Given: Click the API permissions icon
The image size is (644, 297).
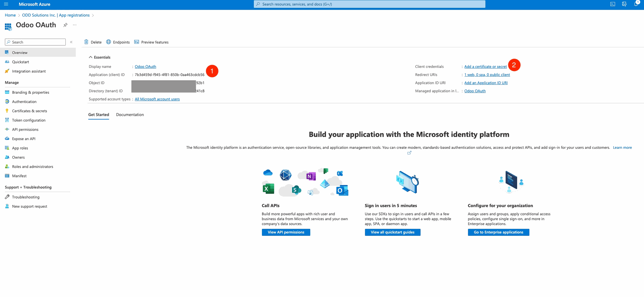Looking at the screenshot, I should [7, 129].
